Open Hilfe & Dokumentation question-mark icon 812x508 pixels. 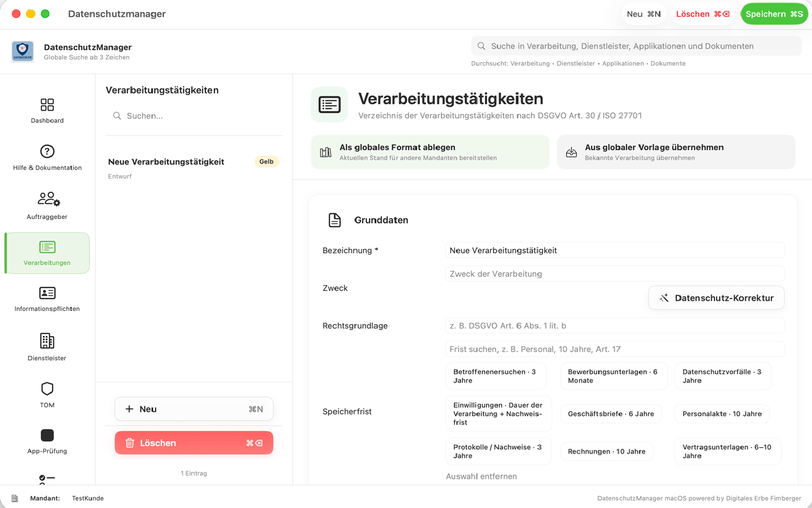[x=47, y=151]
